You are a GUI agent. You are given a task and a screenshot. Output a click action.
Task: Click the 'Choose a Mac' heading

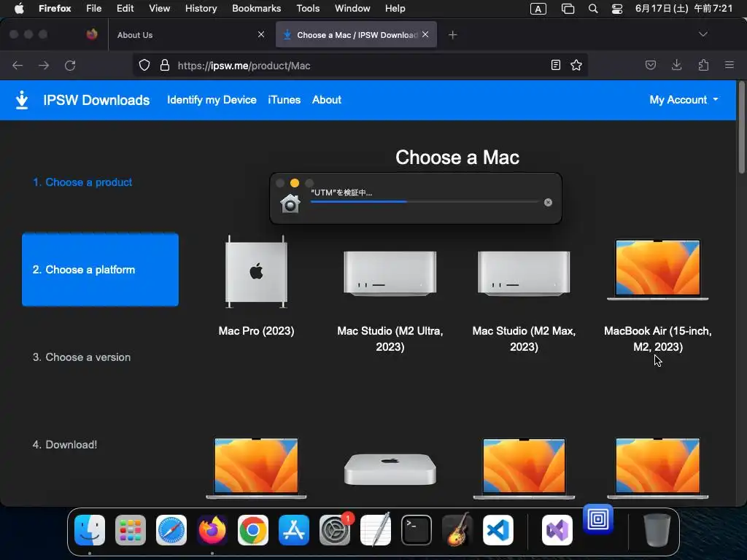[457, 157]
